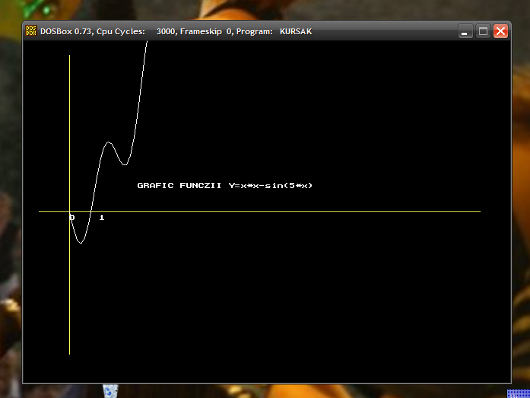Maximize the DOSBox window
The height and width of the screenshot is (398, 530).
[483, 31]
